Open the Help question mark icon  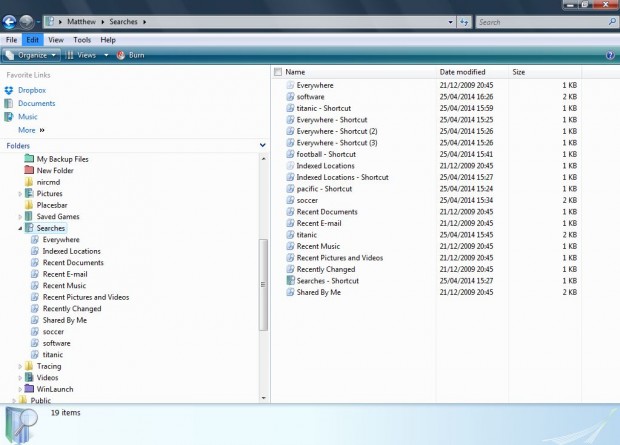(610, 55)
